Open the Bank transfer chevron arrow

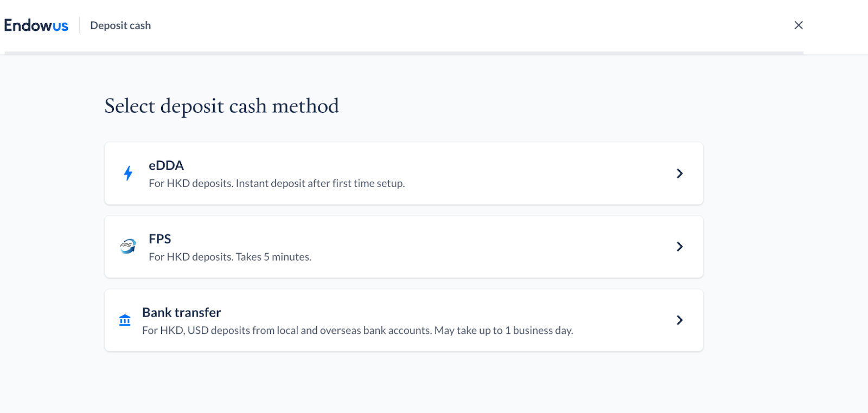click(679, 320)
